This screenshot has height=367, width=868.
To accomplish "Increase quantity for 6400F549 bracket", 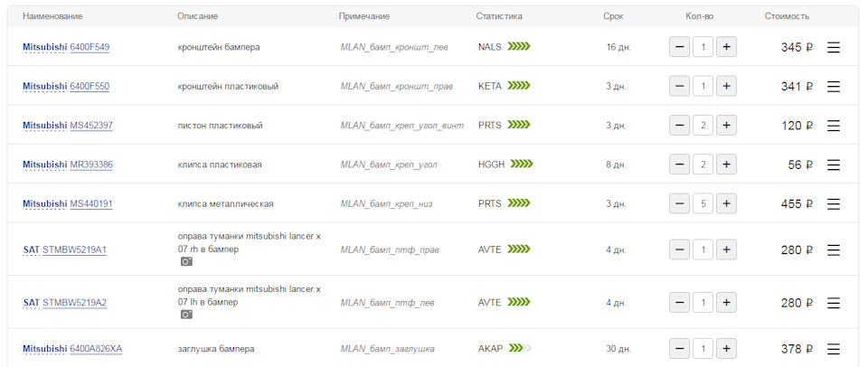I will [x=726, y=47].
